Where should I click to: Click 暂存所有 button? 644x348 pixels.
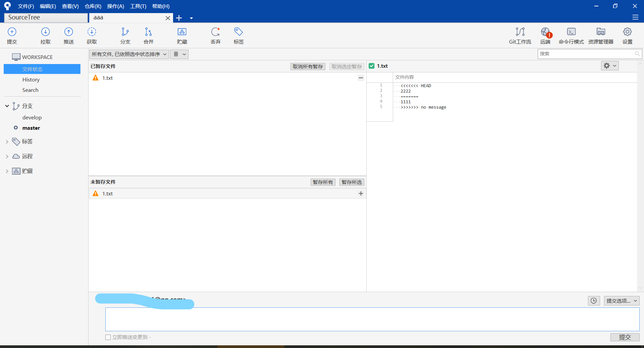click(x=323, y=182)
